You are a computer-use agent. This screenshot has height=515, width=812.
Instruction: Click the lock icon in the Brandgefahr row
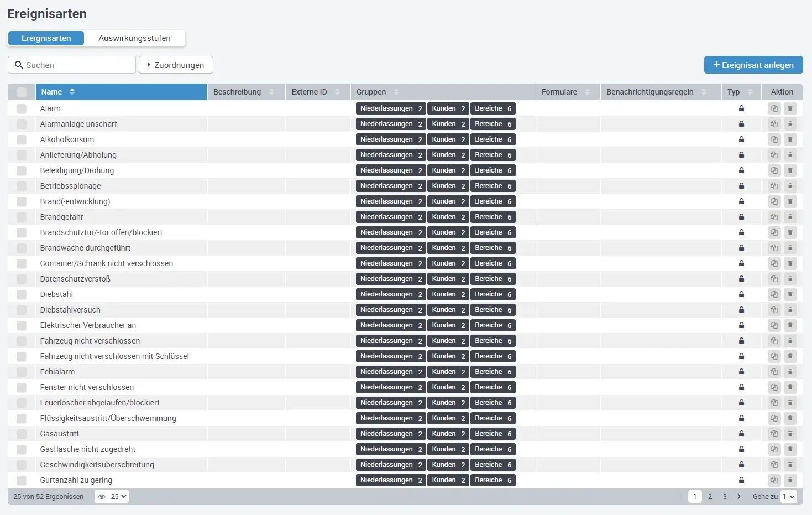tap(741, 217)
